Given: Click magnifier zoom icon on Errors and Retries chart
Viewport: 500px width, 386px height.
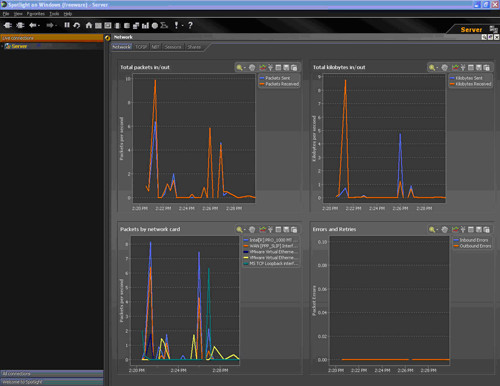Looking at the screenshot, I should click(x=432, y=230).
